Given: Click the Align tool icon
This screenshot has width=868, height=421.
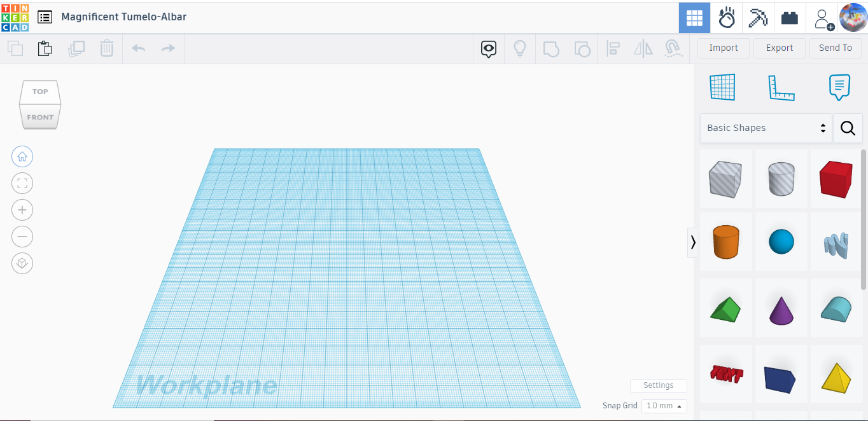Looking at the screenshot, I should [613, 48].
